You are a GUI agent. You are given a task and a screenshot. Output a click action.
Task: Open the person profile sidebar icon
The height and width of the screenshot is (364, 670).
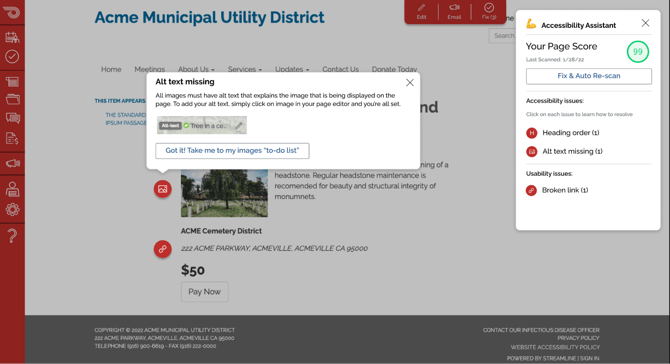12,189
